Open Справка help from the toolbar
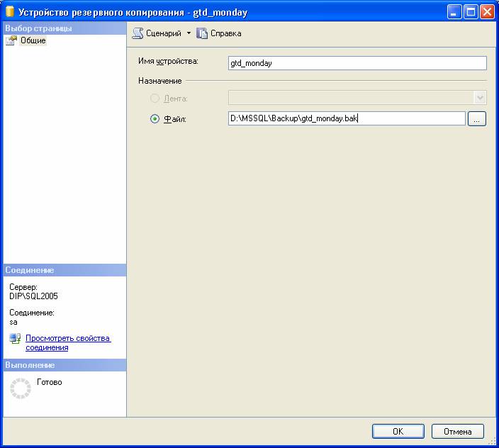 (219, 33)
